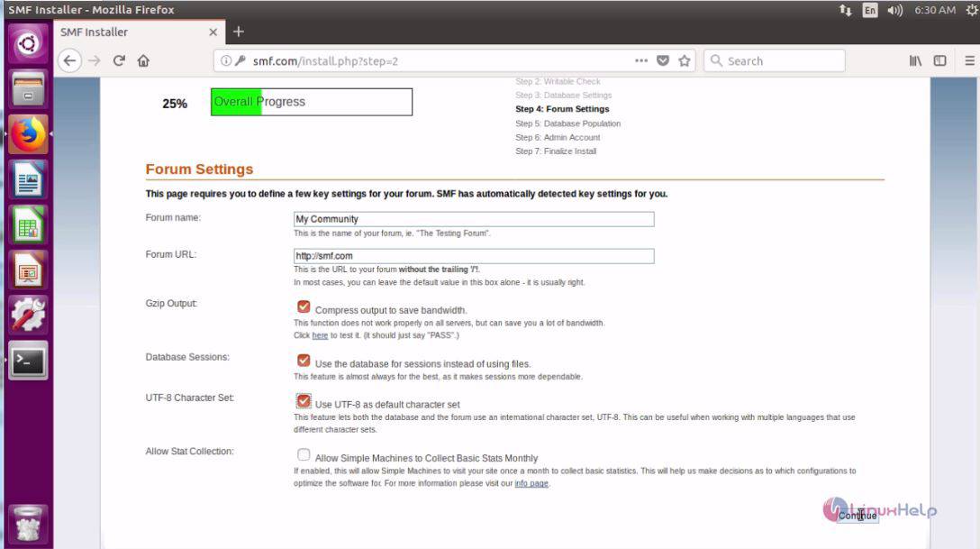This screenshot has height=549, width=980.
Task: Click 'here' link to test gzip
Action: 320,335
